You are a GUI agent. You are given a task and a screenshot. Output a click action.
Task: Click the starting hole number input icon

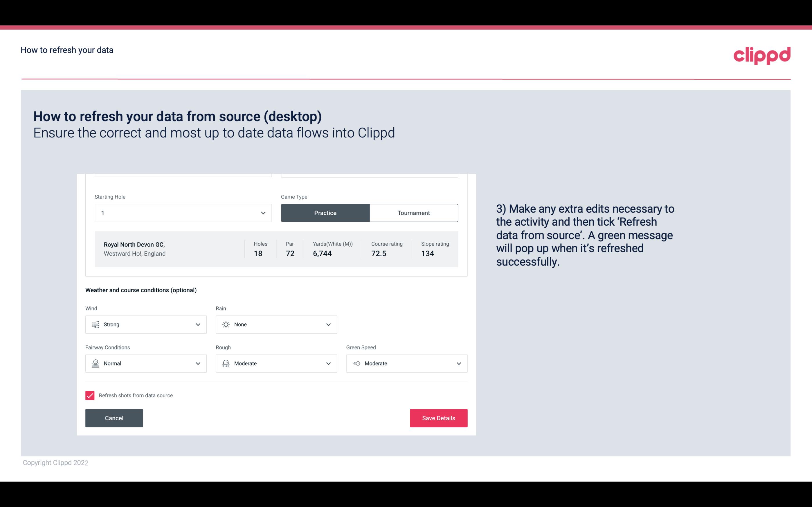coord(263,213)
